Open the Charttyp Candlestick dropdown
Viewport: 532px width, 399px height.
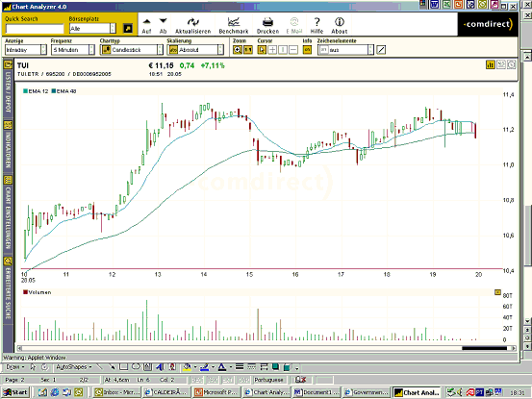132,50
